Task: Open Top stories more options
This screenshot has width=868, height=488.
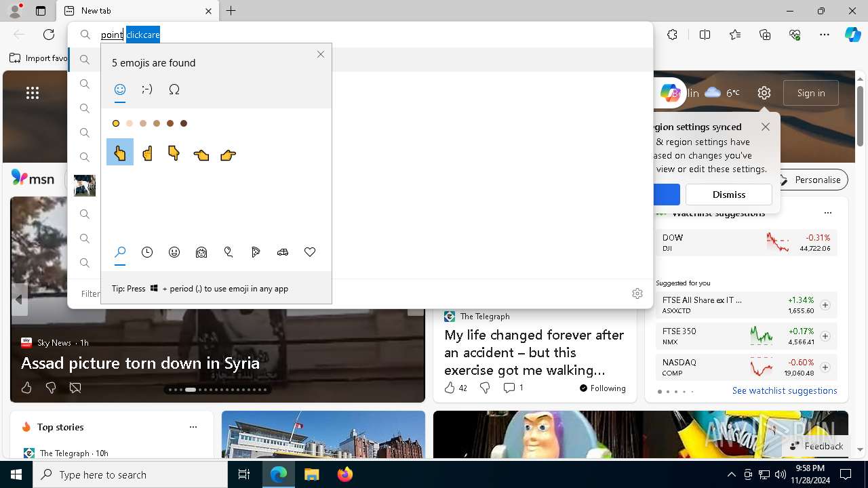Action: point(193,427)
